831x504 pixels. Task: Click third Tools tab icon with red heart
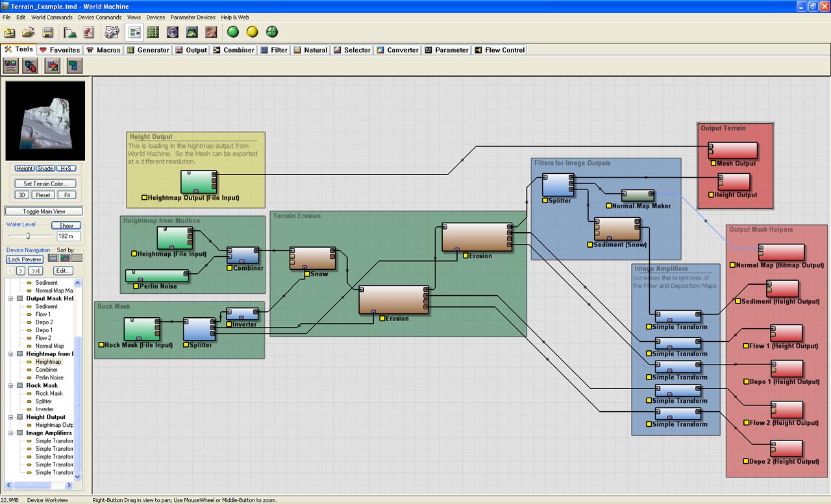click(53, 65)
